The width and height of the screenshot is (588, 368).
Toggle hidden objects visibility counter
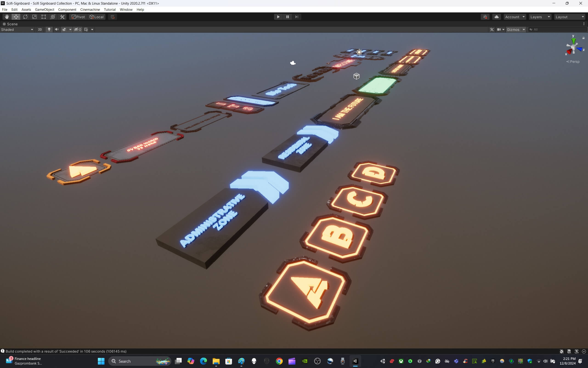pos(78,29)
